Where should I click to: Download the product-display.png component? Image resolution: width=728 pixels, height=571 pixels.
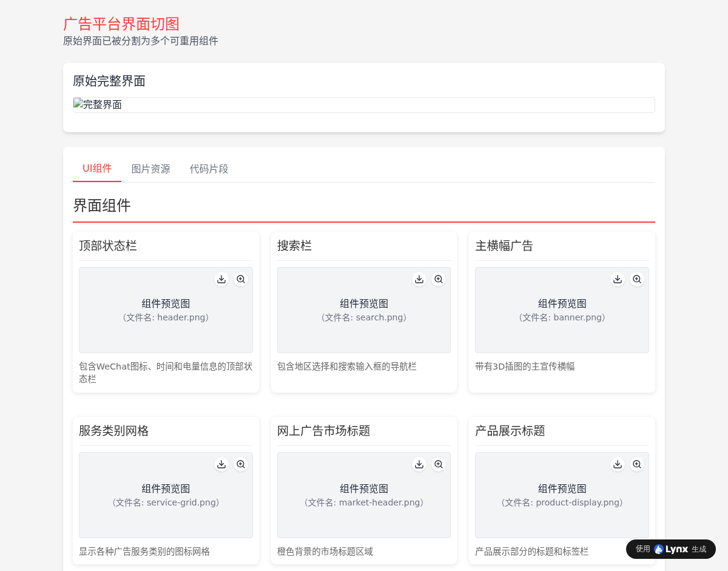point(618,464)
